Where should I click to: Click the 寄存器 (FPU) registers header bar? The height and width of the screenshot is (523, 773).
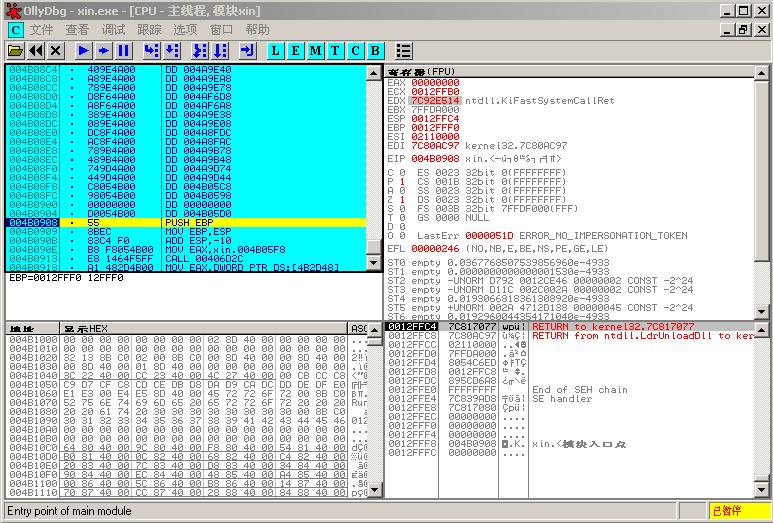click(569, 72)
